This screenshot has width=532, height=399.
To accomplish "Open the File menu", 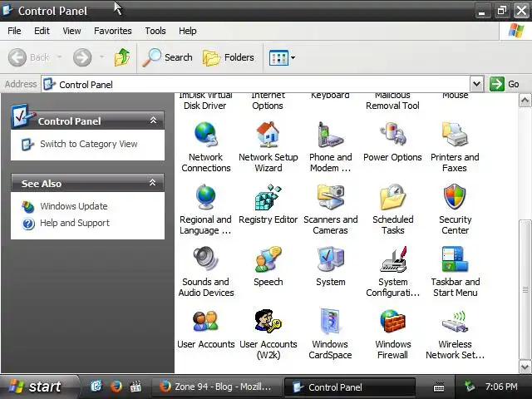I will (x=14, y=31).
